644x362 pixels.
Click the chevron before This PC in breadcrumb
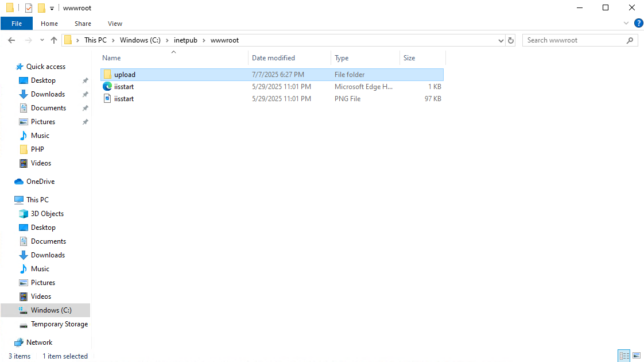click(77, 40)
